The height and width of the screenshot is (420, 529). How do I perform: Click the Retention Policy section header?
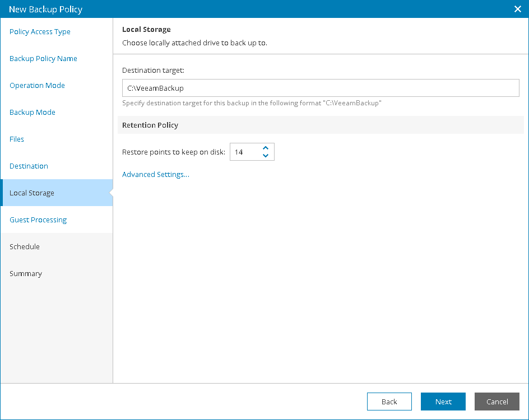[321, 125]
